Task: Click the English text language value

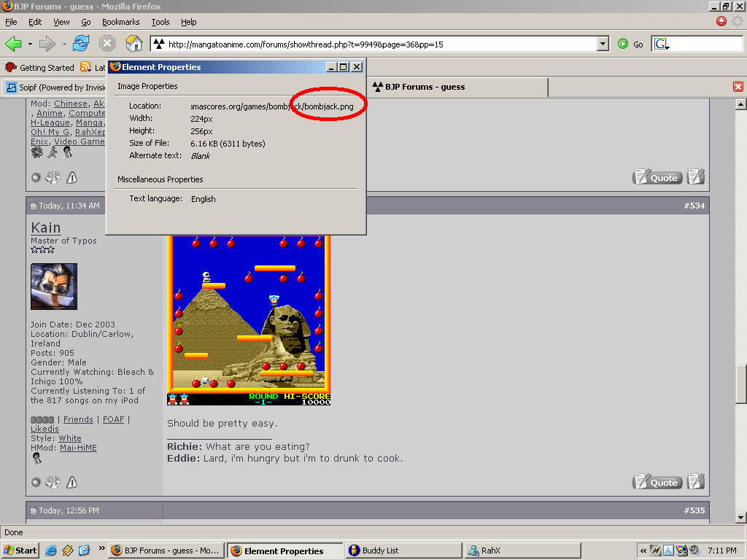Action: (204, 199)
